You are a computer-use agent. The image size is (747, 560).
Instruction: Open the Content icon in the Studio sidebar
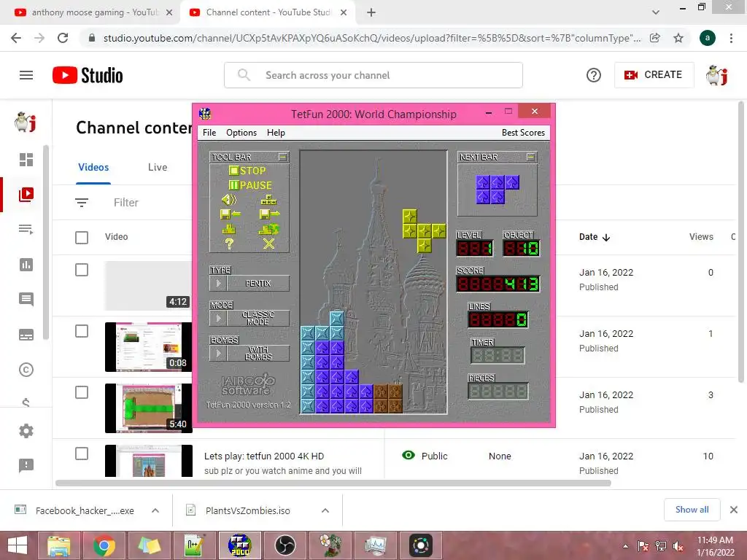[26, 194]
